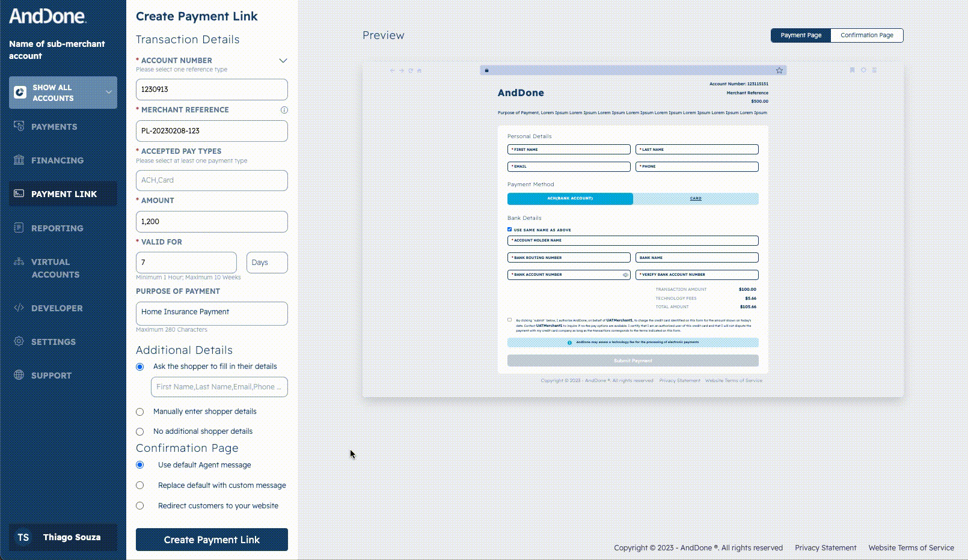Click Merchant Reference info icon

tap(284, 110)
